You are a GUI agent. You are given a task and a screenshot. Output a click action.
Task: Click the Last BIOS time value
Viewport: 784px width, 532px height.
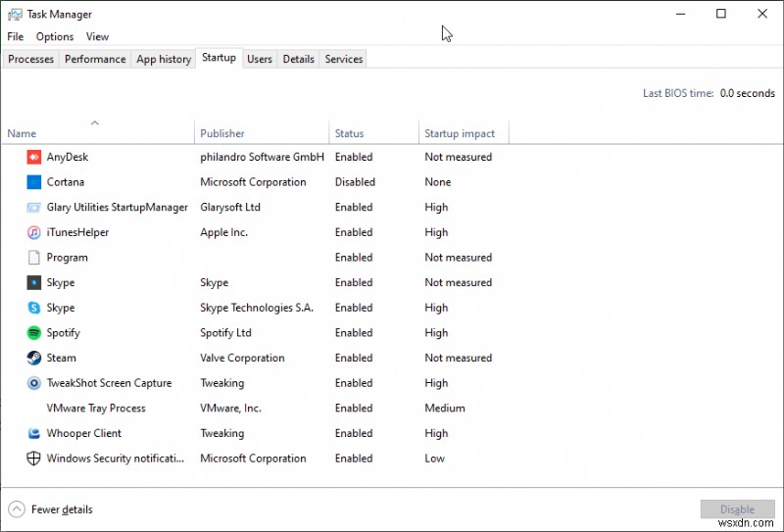coord(747,93)
